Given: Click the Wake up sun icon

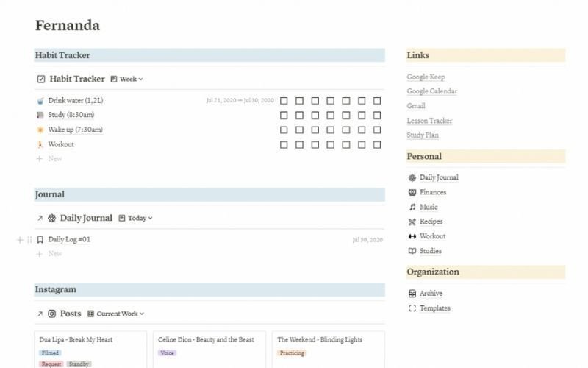Looking at the screenshot, I should tap(40, 130).
